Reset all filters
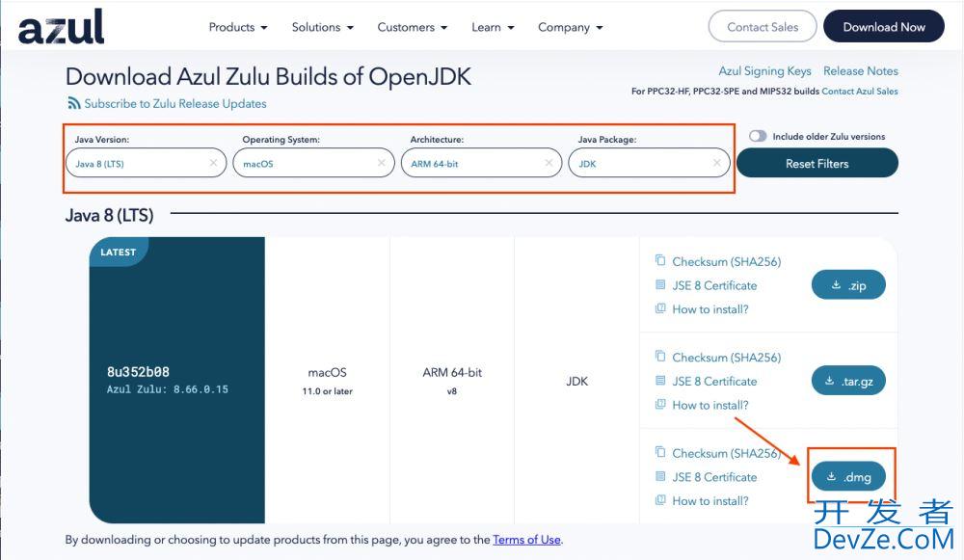Image resolution: width=964 pixels, height=560 pixels. (x=817, y=163)
